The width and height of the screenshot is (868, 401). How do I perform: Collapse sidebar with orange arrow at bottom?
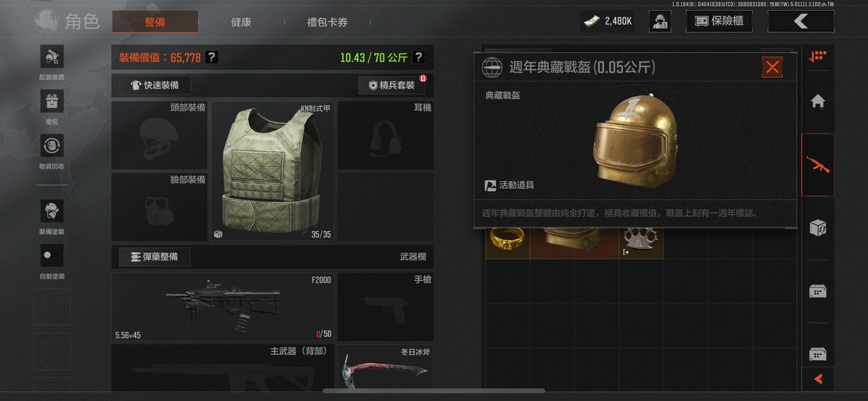[x=817, y=379]
